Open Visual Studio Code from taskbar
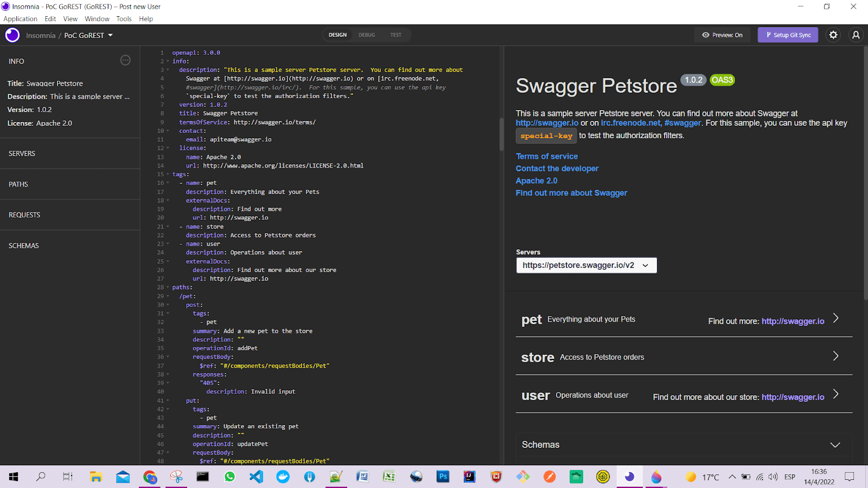 tap(256, 477)
